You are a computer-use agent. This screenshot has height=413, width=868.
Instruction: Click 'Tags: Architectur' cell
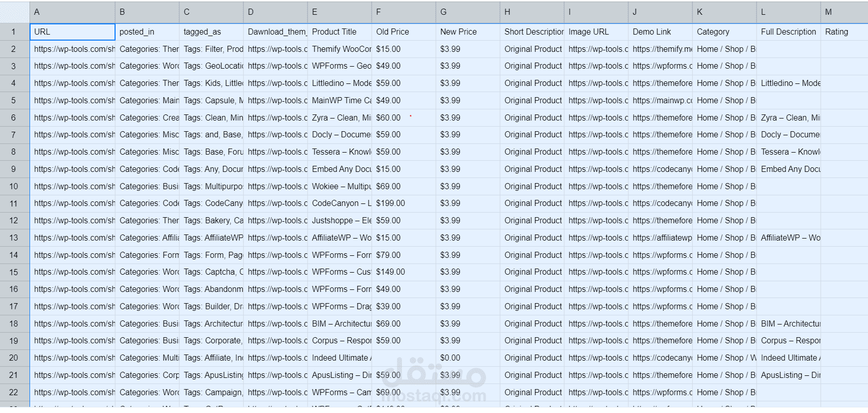211,323
